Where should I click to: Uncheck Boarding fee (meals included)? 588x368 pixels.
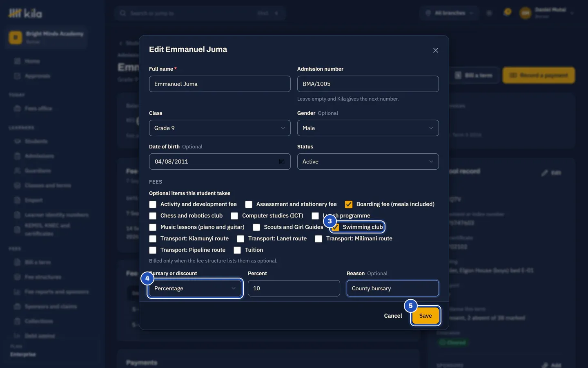coord(349,204)
